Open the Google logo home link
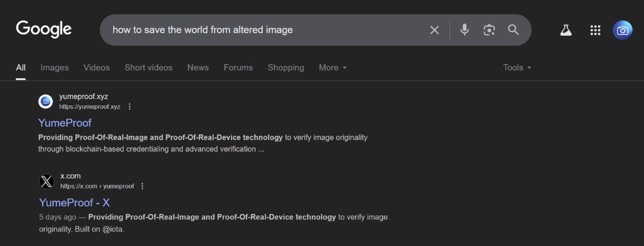The image size is (644, 246). point(44,30)
